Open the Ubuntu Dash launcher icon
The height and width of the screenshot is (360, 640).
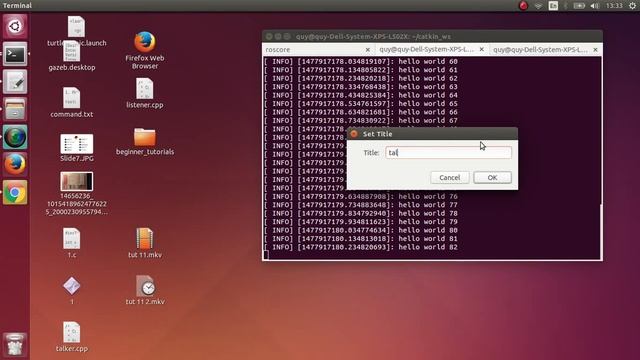15,27
